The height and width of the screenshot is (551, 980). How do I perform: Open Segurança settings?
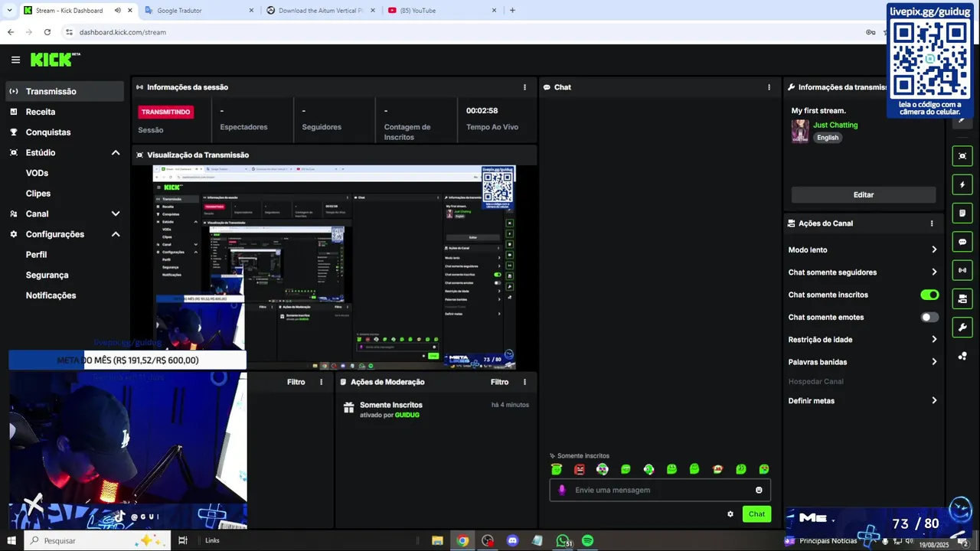tap(47, 275)
